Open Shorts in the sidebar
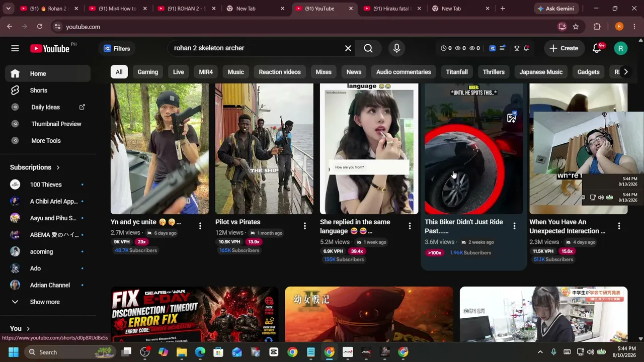This screenshot has width=644, height=362. click(x=48, y=90)
